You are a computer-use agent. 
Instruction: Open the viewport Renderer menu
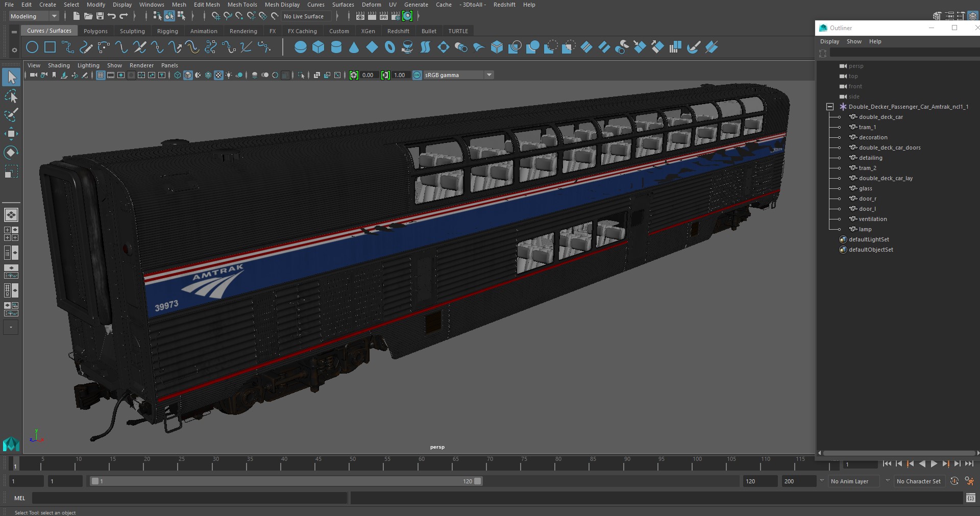(141, 65)
